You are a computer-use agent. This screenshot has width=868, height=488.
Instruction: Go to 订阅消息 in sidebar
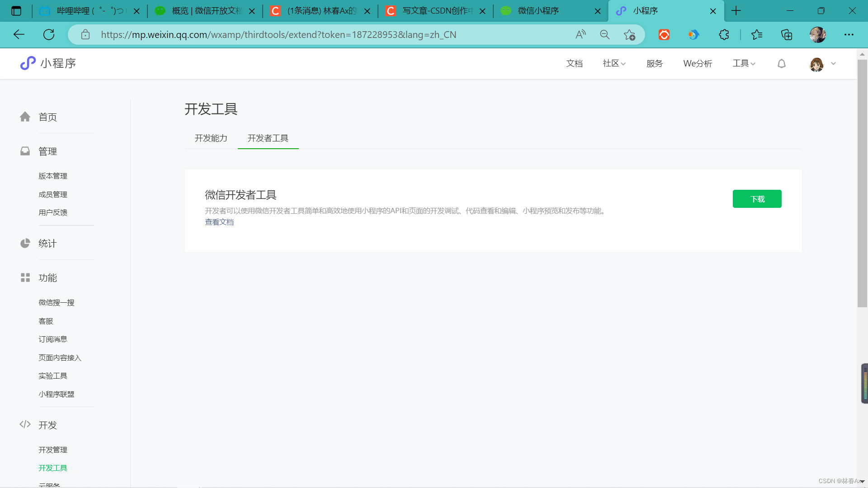tap(53, 339)
